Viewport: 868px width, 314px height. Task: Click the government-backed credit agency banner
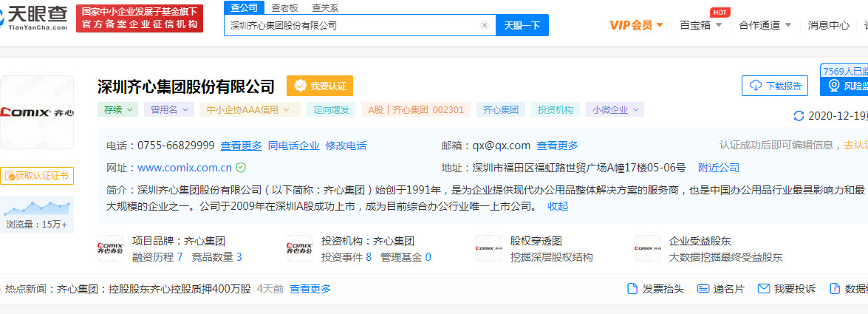(140, 18)
